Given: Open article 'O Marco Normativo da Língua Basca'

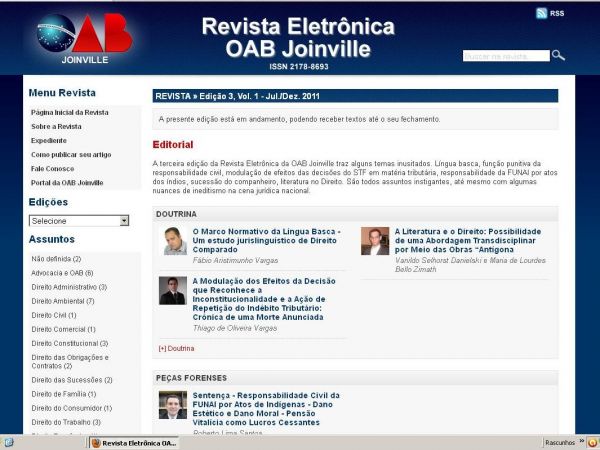Looking at the screenshot, I should tap(266, 241).
